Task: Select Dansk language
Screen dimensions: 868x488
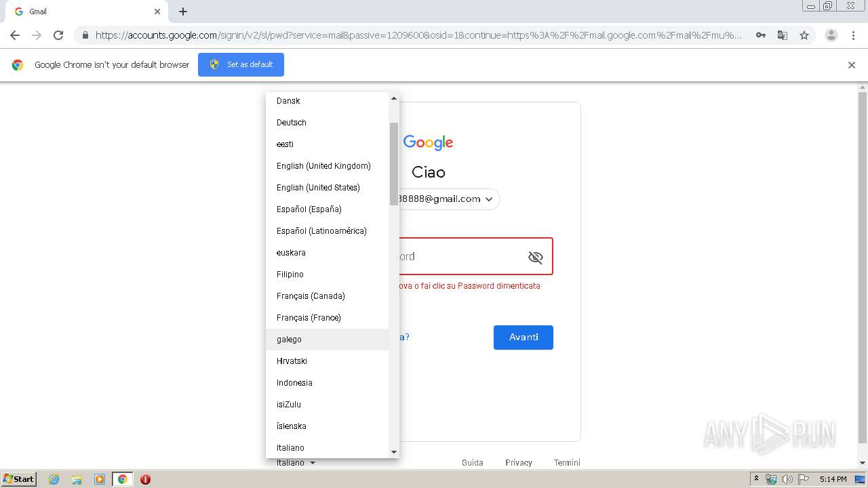Action: tap(327, 101)
